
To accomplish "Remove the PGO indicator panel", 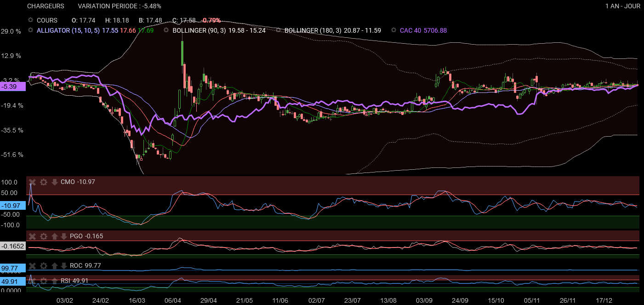I will point(33,236).
